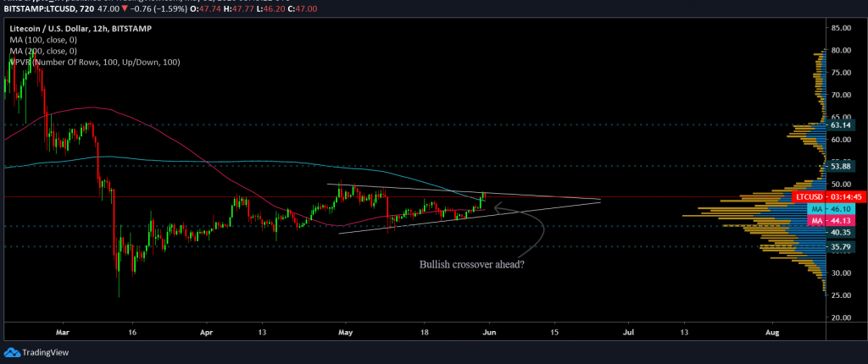Click the 30.00 price axis value
The width and height of the screenshot is (868, 364).
coord(839,273)
